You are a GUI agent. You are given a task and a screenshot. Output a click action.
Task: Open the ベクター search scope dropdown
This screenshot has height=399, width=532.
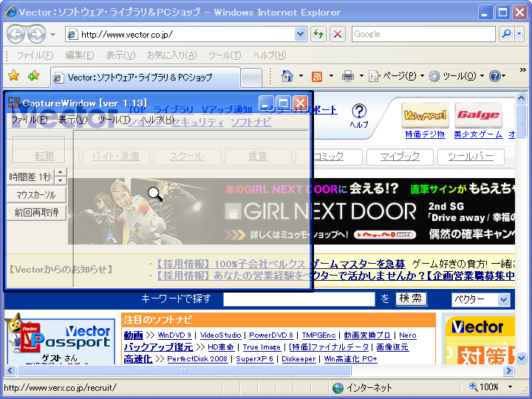click(480, 299)
